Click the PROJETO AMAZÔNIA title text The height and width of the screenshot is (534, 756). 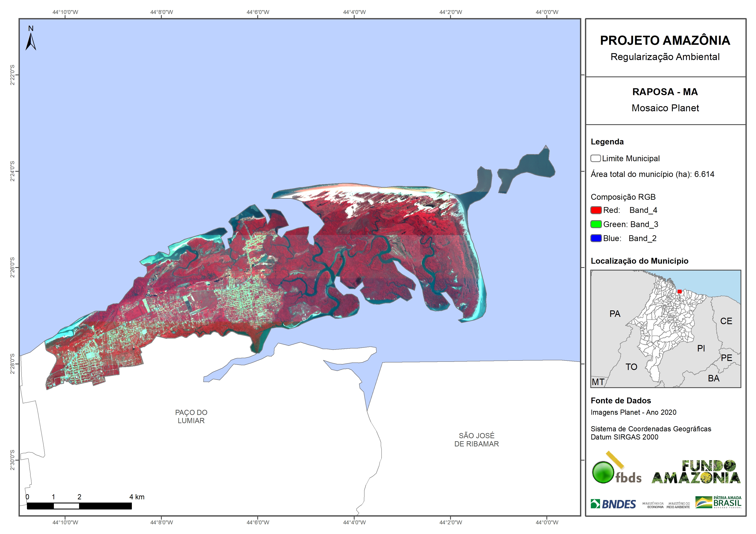(665, 40)
